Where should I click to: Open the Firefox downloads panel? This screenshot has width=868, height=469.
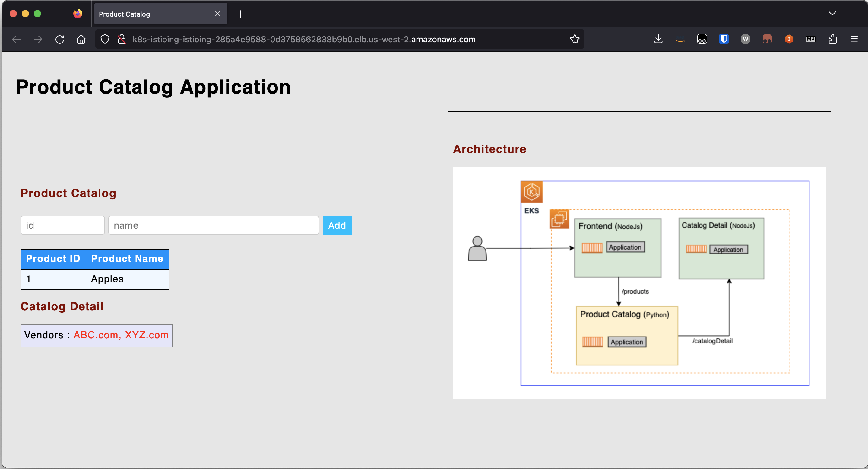658,39
